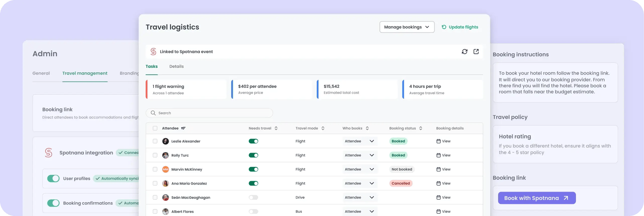This screenshot has height=216, width=644.
Task: Open Spotnana event in external link icon
Action: pyautogui.click(x=476, y=52)
